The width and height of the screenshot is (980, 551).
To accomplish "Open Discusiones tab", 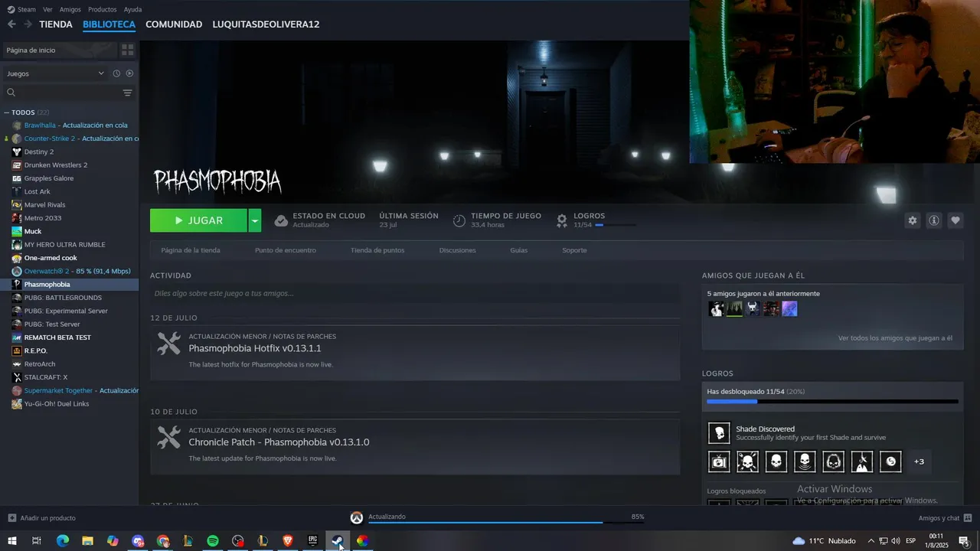I will tap(457, 250).
